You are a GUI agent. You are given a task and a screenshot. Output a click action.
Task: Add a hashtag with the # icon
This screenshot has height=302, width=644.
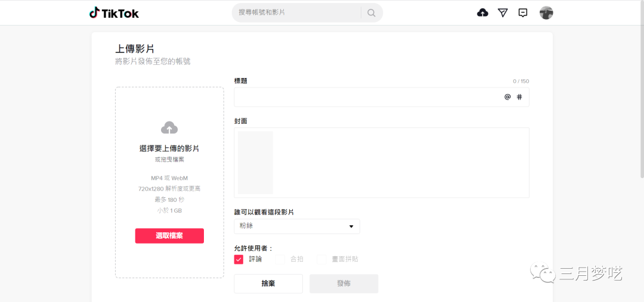click(x=519, y=97)
